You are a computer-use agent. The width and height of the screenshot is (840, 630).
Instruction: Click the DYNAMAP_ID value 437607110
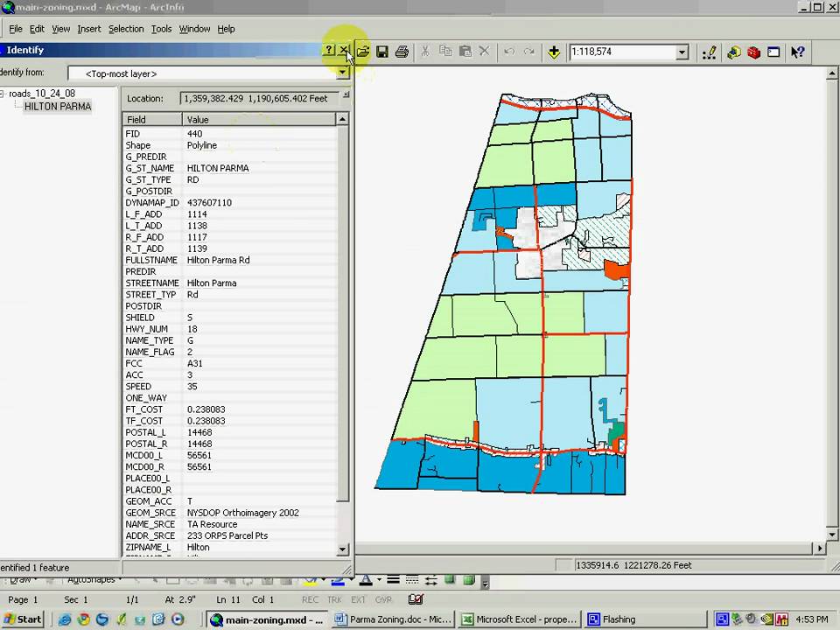209,202
